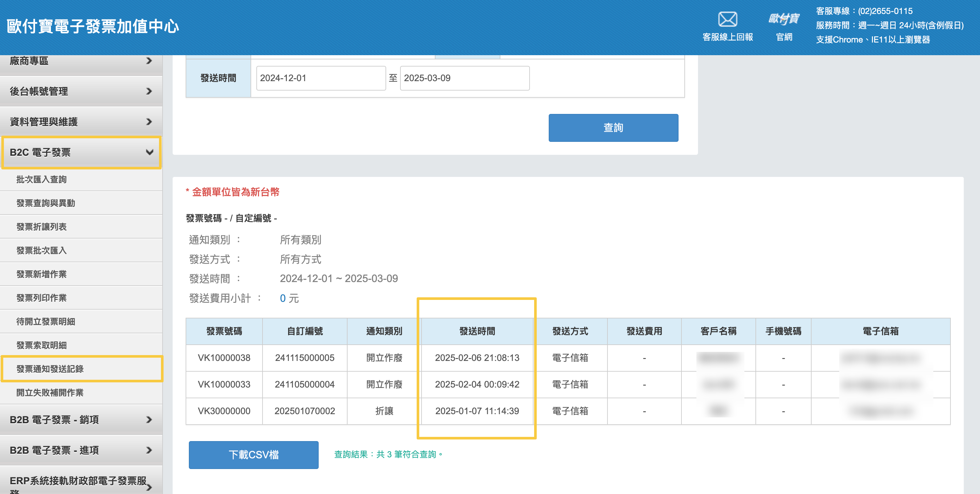Viewport: 980px width, 494px height.
Task: Click the 下載CSV檔 download button
Action: point(253,455)
